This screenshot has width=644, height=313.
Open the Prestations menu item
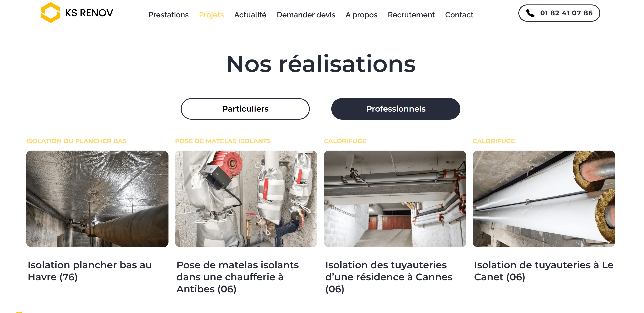(168, 15)
